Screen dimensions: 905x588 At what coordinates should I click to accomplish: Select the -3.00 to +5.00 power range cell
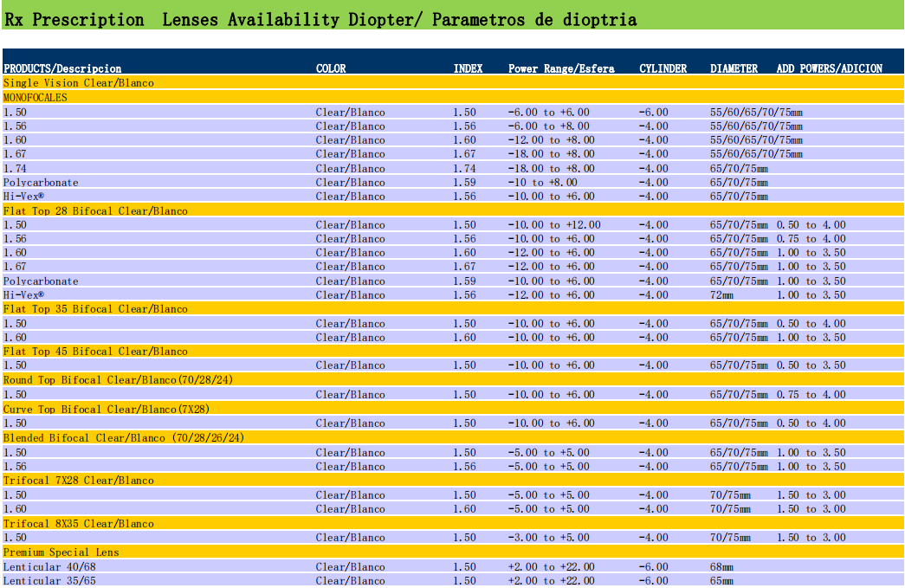click(x=548, y=538)
